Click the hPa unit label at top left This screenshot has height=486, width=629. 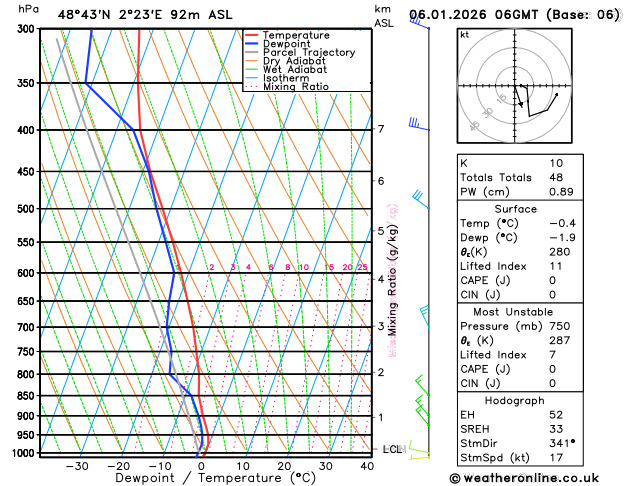[29, 9]
